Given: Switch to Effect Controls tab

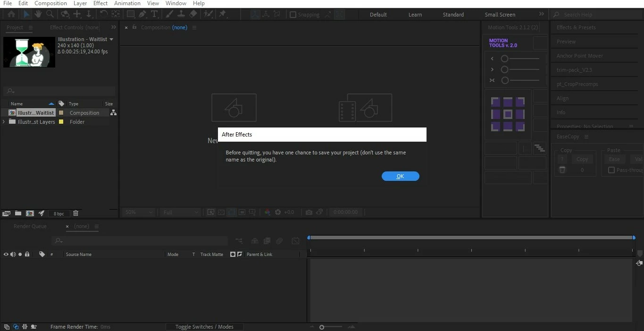Looking at the screenshot, I should pos(75,27).
